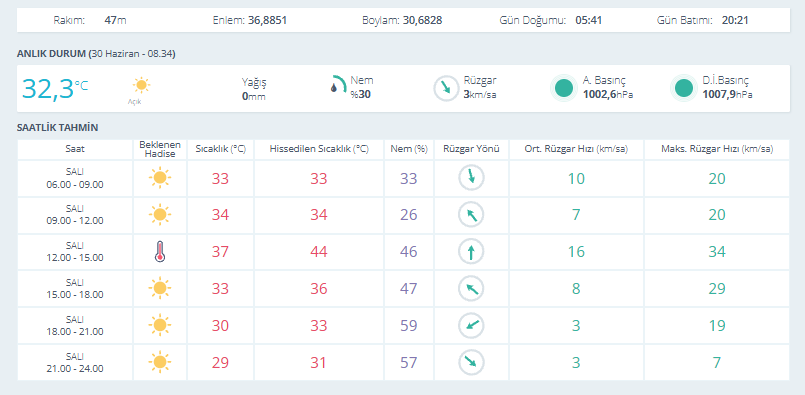The width and height of the screenshot is (805, 395).
Task: Click the Rakım 47m value
Action: pyautogui.click(x=115, y=21)
